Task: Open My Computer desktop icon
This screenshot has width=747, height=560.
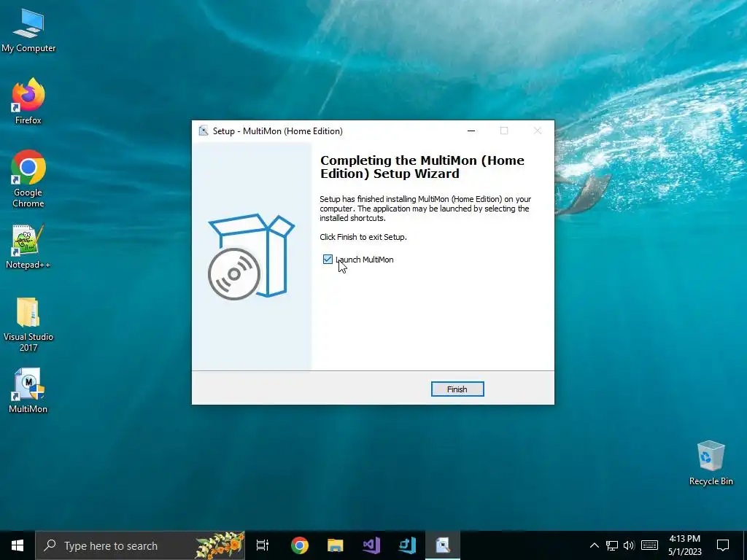Action: [28, 30]
